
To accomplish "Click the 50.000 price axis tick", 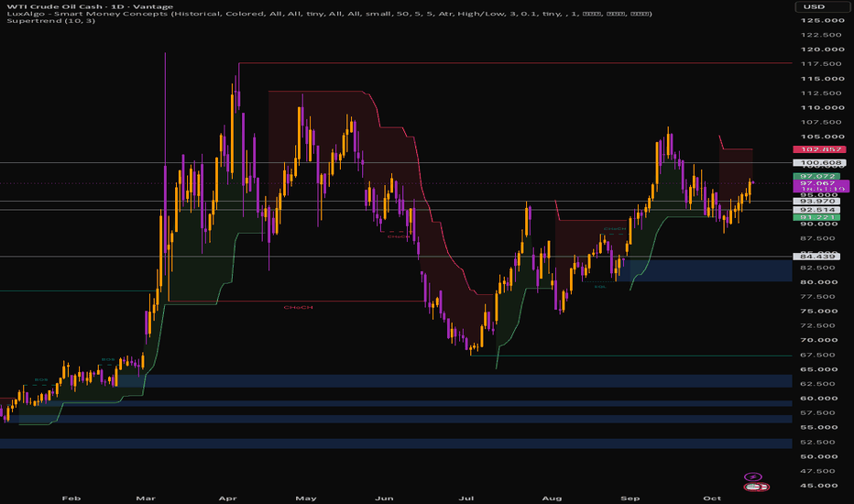I will click(x=819, y=456).
